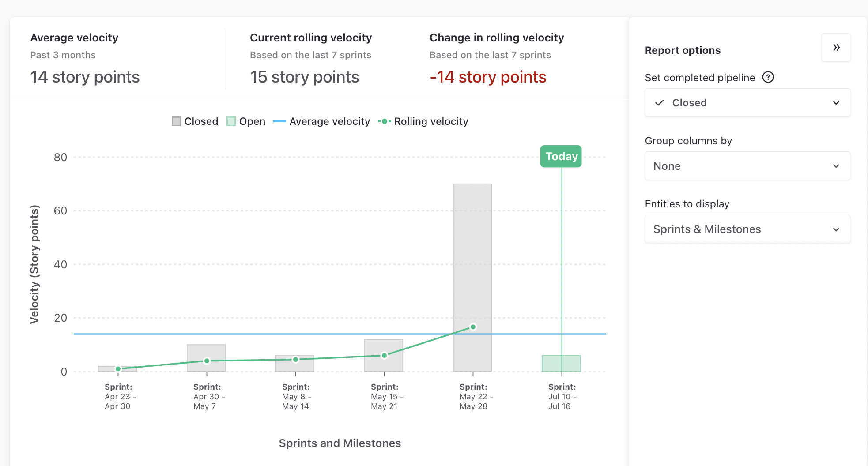Click the Sprint: May 15 - May 21 axis label
868x466 pixels.
point(387,396)
